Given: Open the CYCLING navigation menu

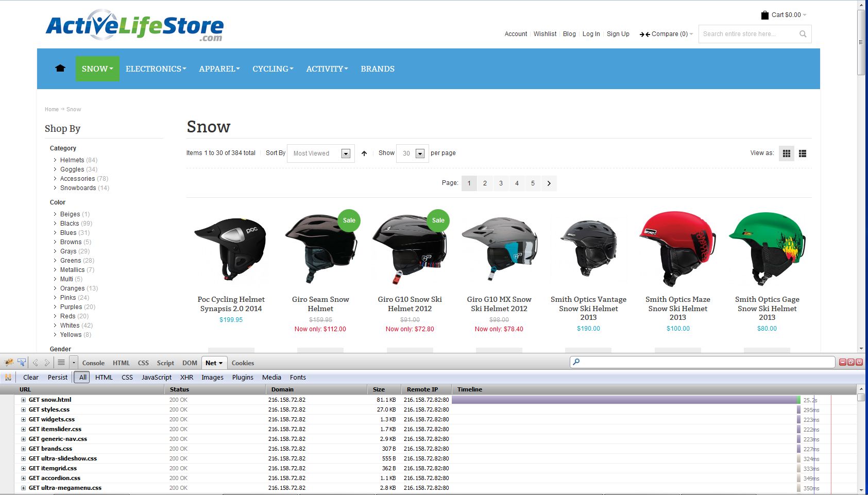Looking at the screenshot, I should pyautogui.click(x=273, y=69).
